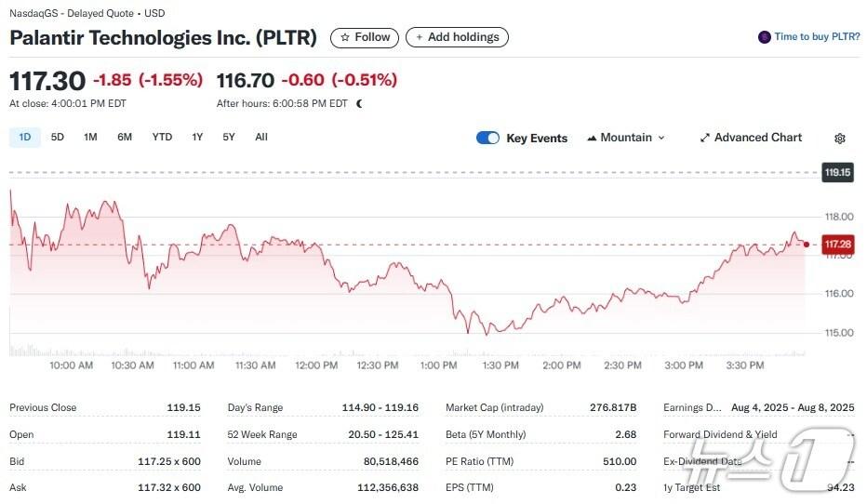Click the Advanced Chart expand icon
This screenshot has height=504, width=867.
[x=705, y=138]
